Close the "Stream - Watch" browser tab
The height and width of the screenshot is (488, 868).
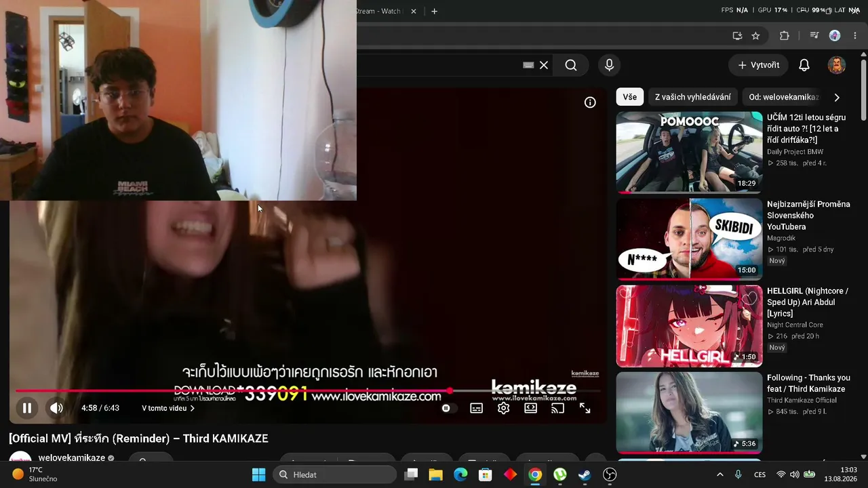414,12
